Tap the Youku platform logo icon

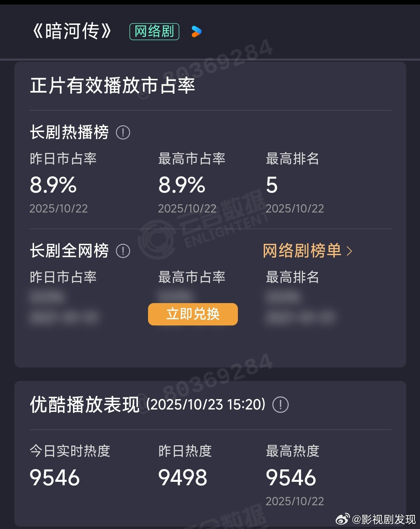[196, 32]
